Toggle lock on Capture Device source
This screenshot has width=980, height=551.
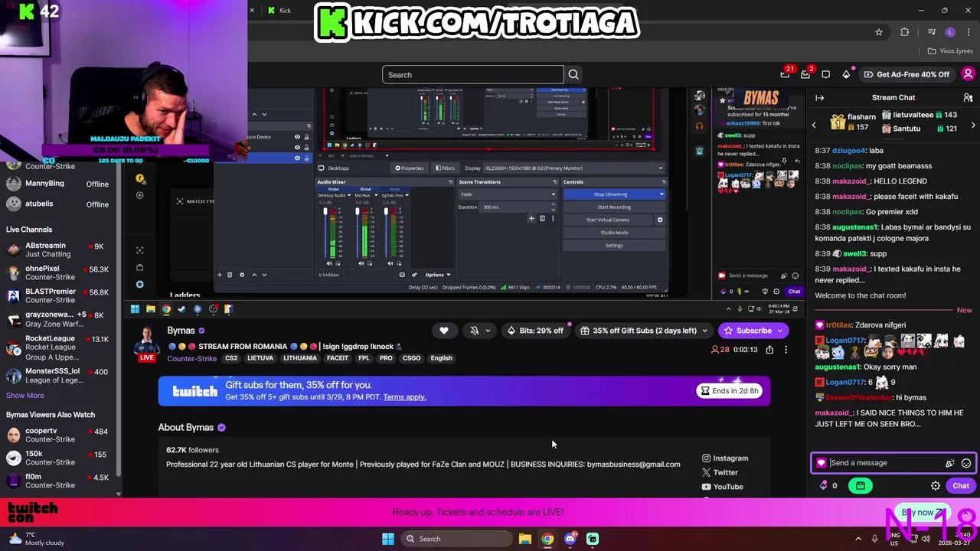coord(306,137)
